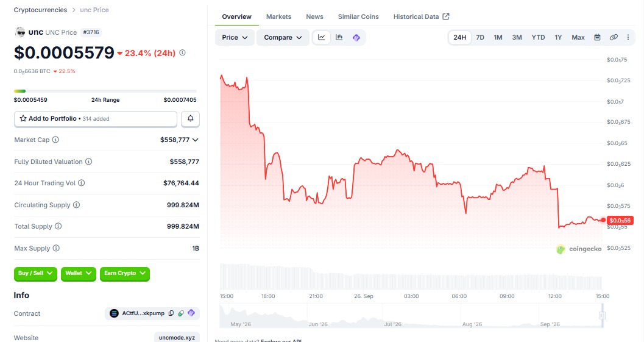Open the Wallet dropdown
Image resolution: width=644 pixels, height=342 pixels.
tap(79, 273)
